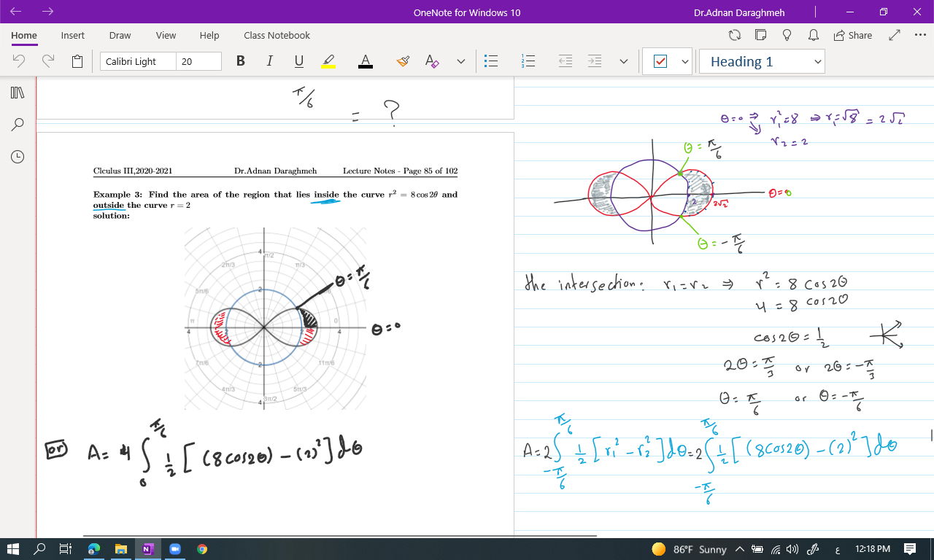Enter full screen mode arrow icon

coord(895,35)
